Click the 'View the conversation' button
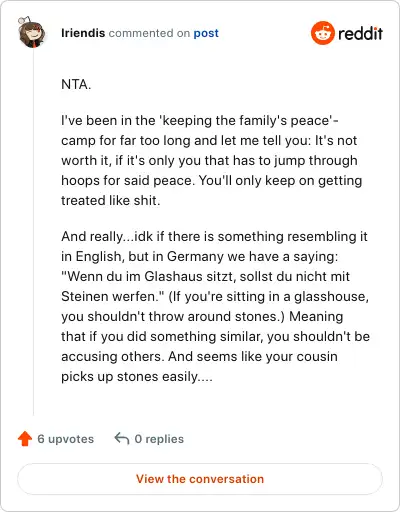Viewport: 400px width, 512px height. (x=200, y=479)
